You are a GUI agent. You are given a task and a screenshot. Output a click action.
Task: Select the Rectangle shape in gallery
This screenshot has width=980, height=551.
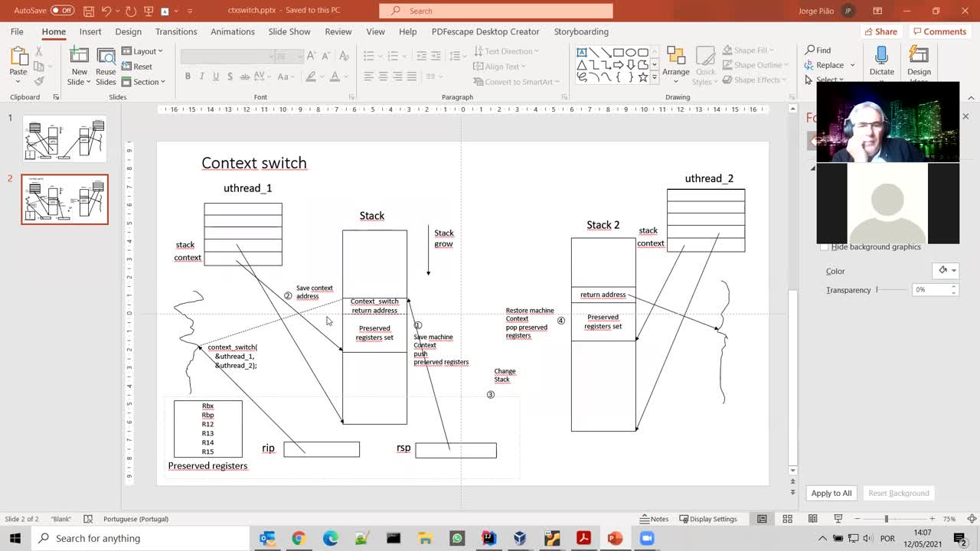point(619,52)
